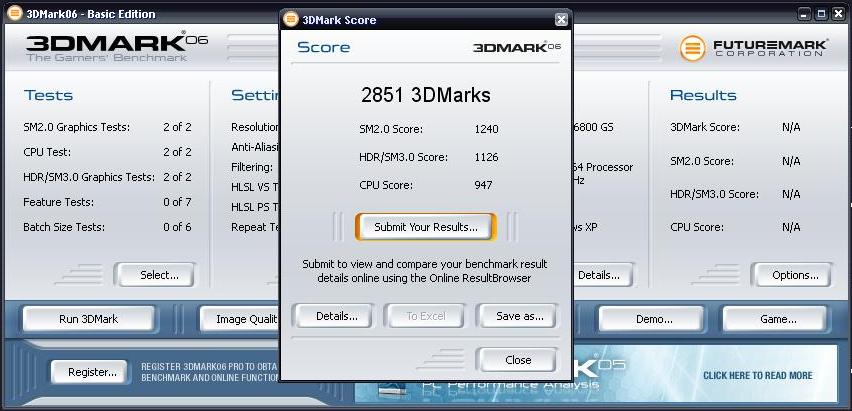Image resolution: width=852 pixels, height=411 pixels.
Task: Open the Image Quality tool
Action: click(x=240, y=319)
